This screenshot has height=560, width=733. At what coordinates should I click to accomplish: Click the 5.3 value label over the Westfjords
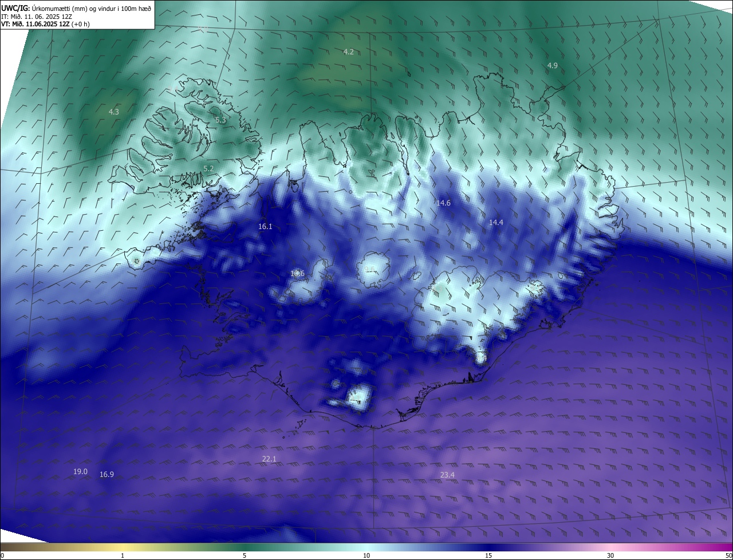point(220,120)
